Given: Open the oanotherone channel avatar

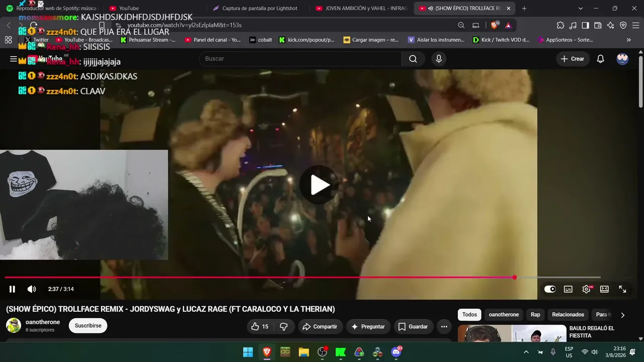Looking at the screenshot, I should [x=14, y=325].
